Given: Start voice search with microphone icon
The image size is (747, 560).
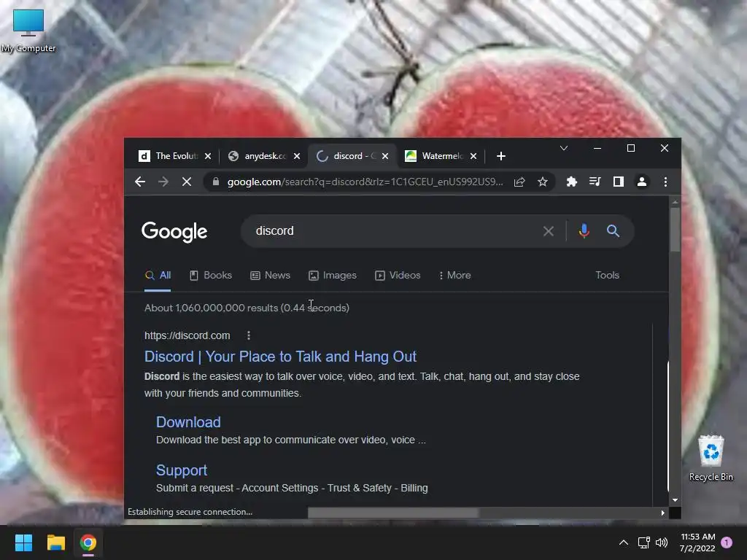Looking at the screenshot, I should pos(584,231).
